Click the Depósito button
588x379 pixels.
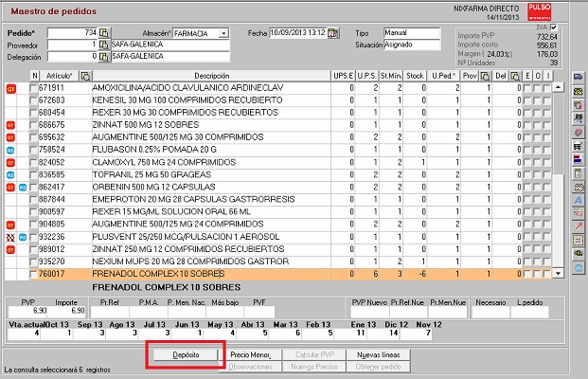pyautogui.click(x=186, y=355)
